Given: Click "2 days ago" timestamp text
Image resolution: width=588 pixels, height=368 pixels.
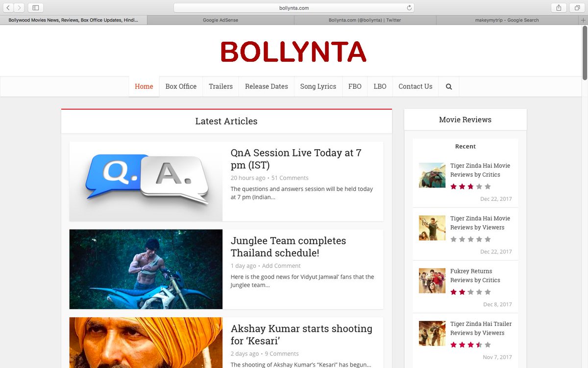Looking at the screenshot, I should pyautogui.click(x=245, y=354).
